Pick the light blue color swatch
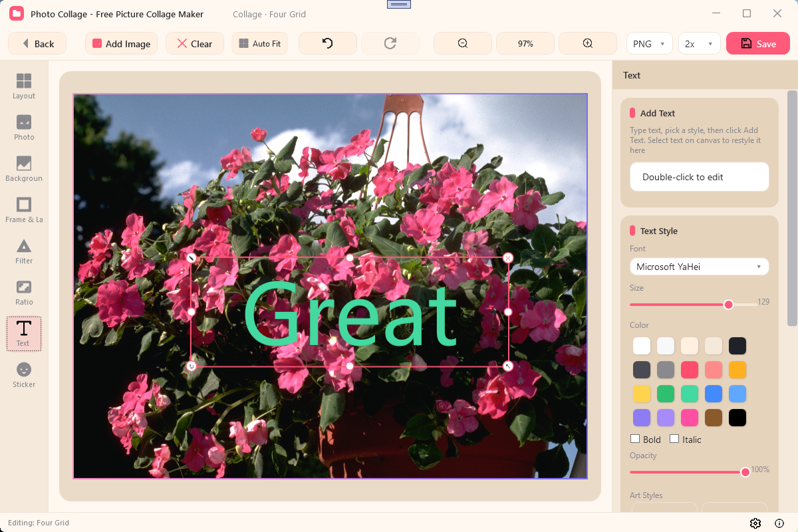 [x=737, y=394]
